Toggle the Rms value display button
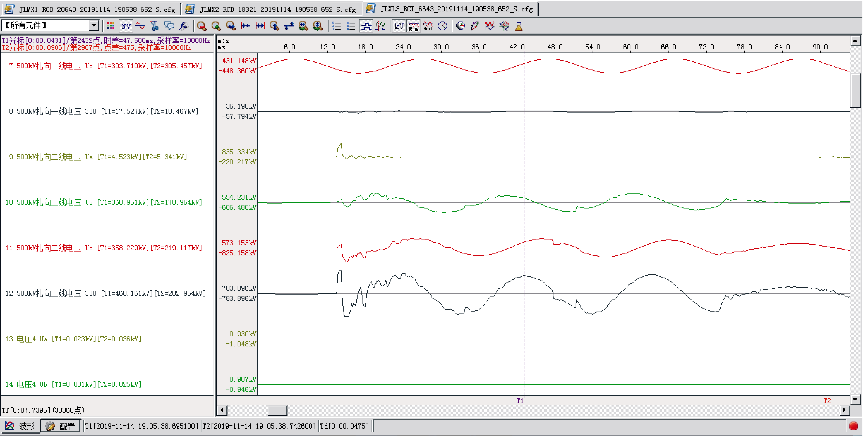Image resolution: width=868 pixels, height=437 pixels. point(413,26)
